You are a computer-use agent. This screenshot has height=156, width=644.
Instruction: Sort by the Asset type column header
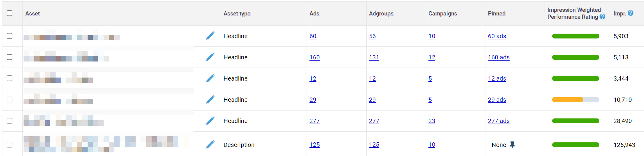pyautogui.click(x=237, y=14)
